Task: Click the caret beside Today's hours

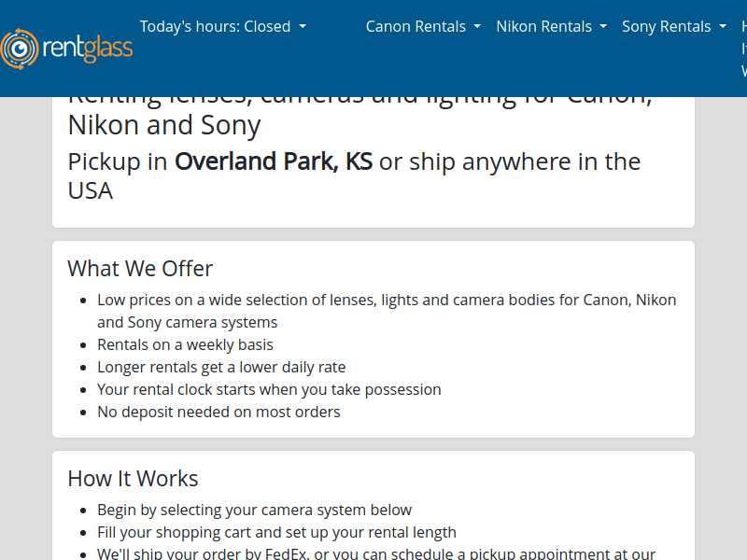Action: click(x=303, y=27)
